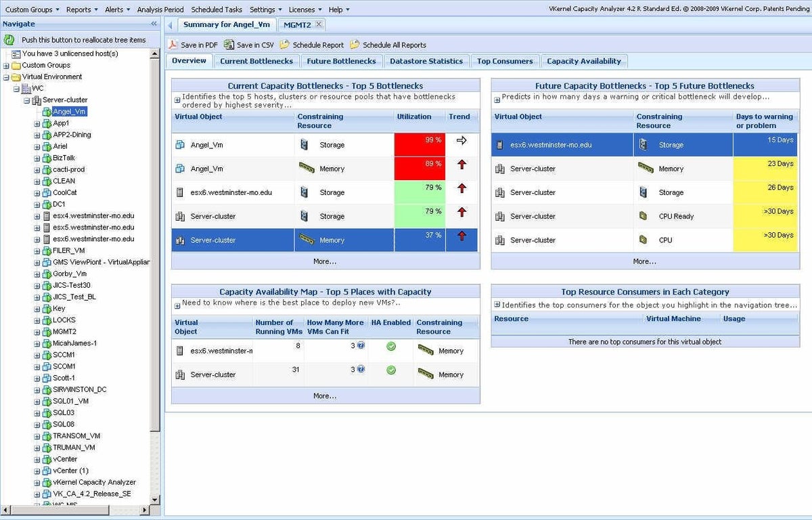Close the MGMT2 tab
The height and width of the screenshot is (520, 812).
tap(319, 24)
